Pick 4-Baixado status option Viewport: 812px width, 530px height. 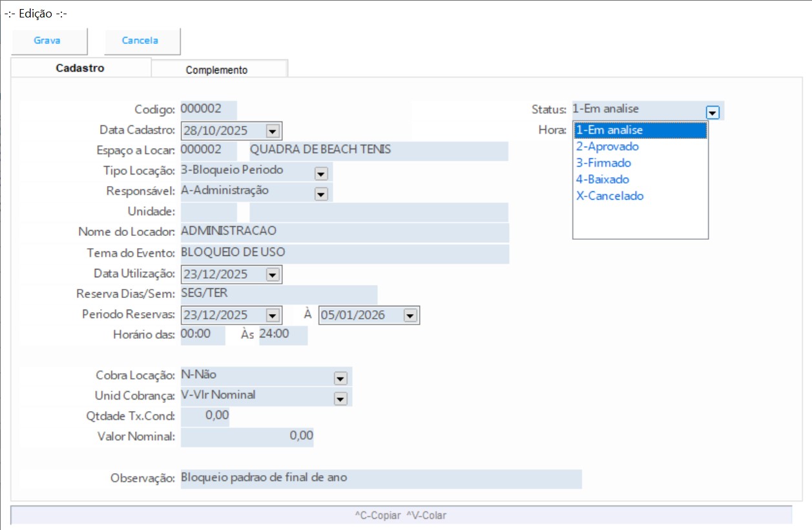[x=602, y=180]
